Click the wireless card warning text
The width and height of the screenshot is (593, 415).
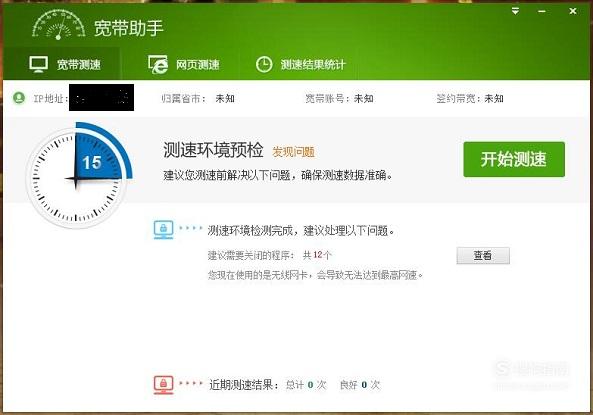[x=315, y=275]
